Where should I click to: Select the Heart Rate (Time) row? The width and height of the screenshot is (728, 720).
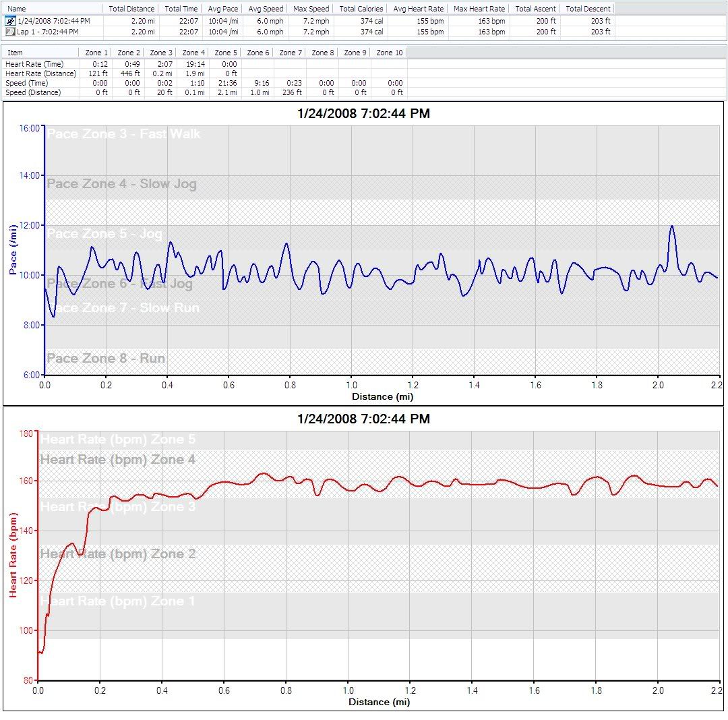point(34,63)
